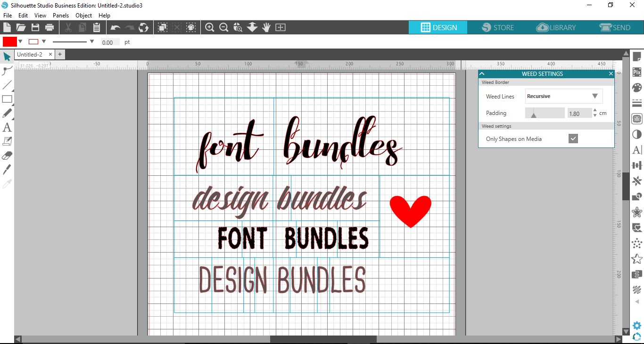Click the horizontal scrollbar thumb
644x344 pixels.
coord(323,339)
